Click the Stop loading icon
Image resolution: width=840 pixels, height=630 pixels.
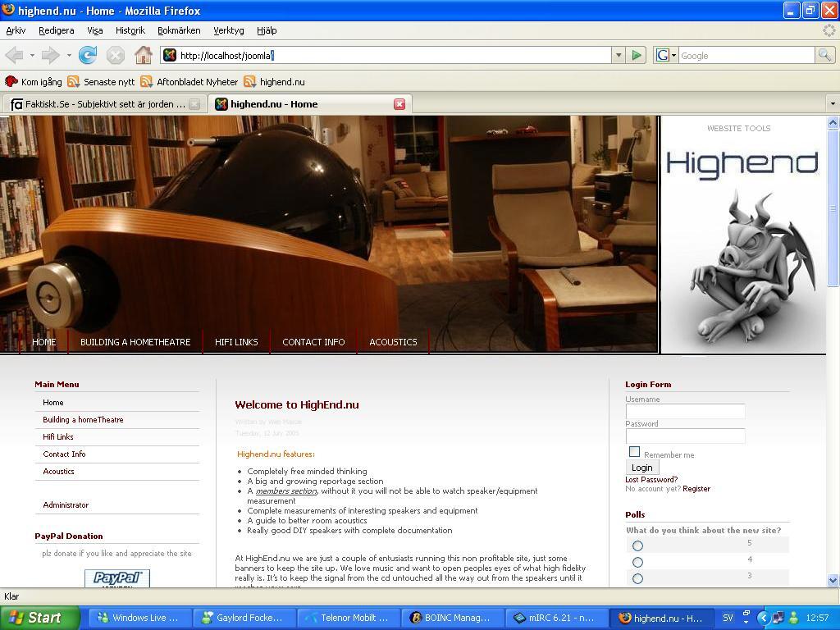click(115, 55)
